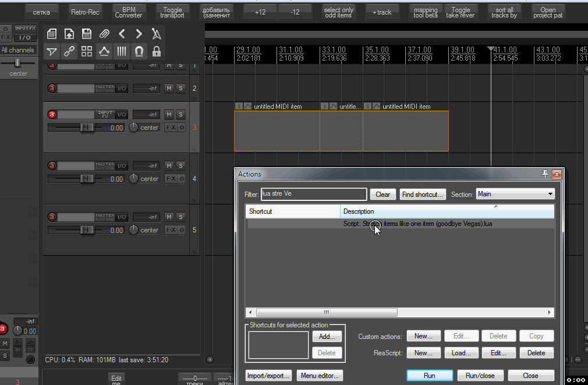The image size is (588, 385).
Task: Click envelope icon on first untitled MIDI item
Action: coord(247,106)
